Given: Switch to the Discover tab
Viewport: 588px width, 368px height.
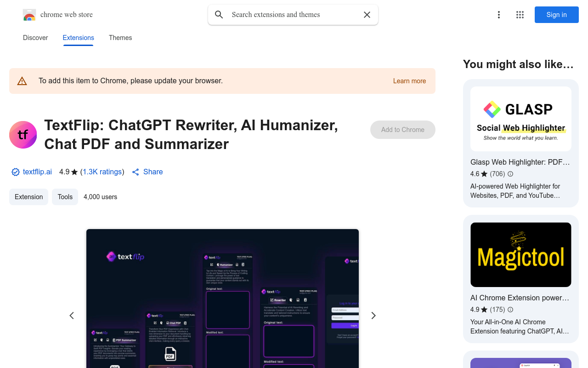Looking at the screenshot, I should [35, 38].
